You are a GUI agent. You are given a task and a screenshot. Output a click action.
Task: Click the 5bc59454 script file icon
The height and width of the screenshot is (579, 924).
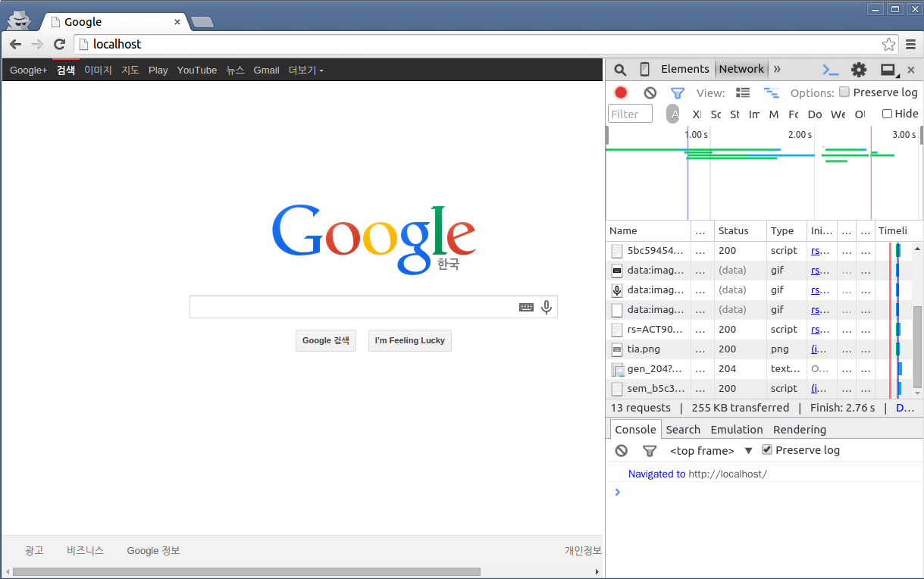617,251
